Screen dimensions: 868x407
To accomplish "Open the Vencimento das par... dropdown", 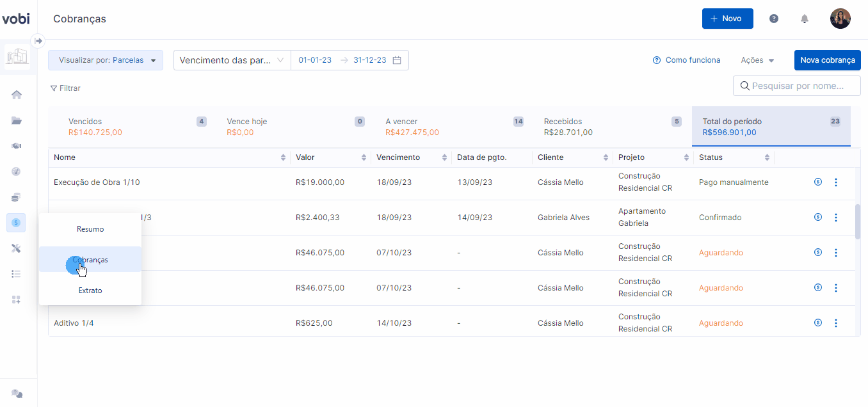I will pos(232,60).
